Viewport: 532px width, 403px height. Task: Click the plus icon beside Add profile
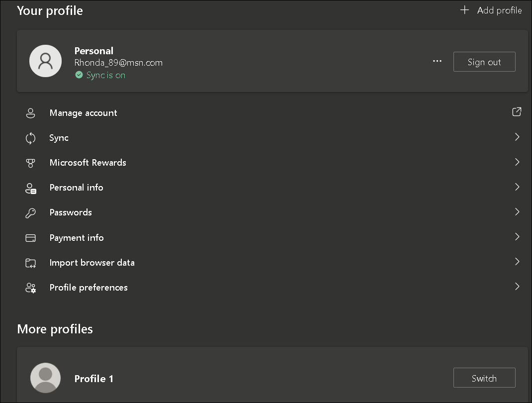(464, 9)
